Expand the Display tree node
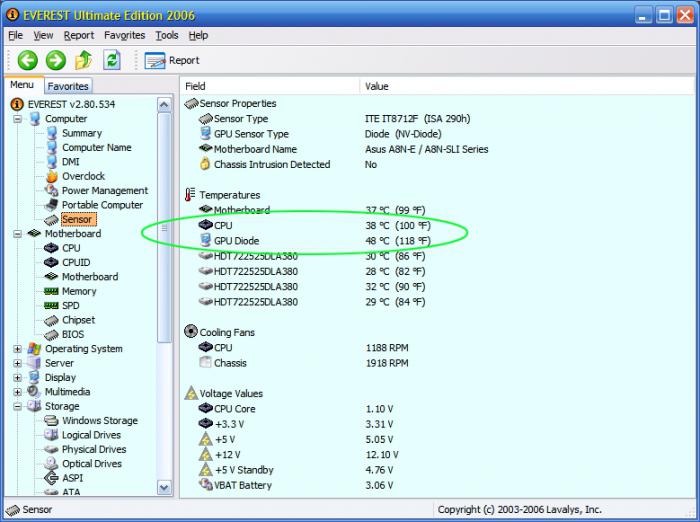This screenshot has height=522, width=700. coord(17,378)
